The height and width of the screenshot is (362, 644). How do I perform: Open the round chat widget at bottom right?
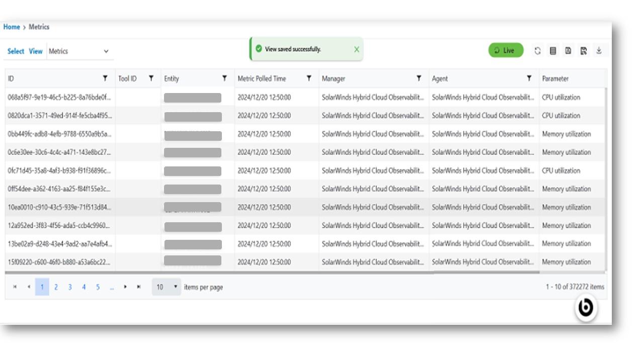(x=586, y=308)
